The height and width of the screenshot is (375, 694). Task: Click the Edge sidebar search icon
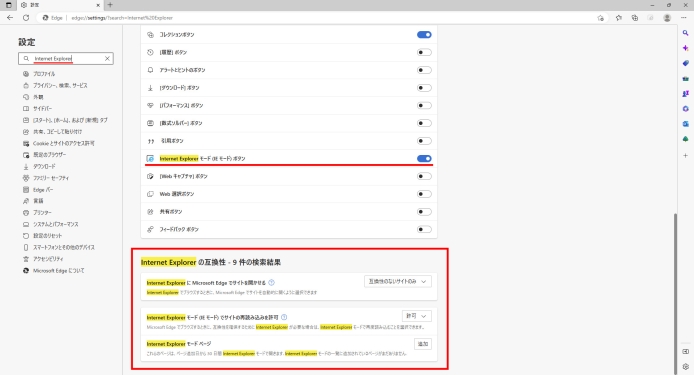coord(685,33)
